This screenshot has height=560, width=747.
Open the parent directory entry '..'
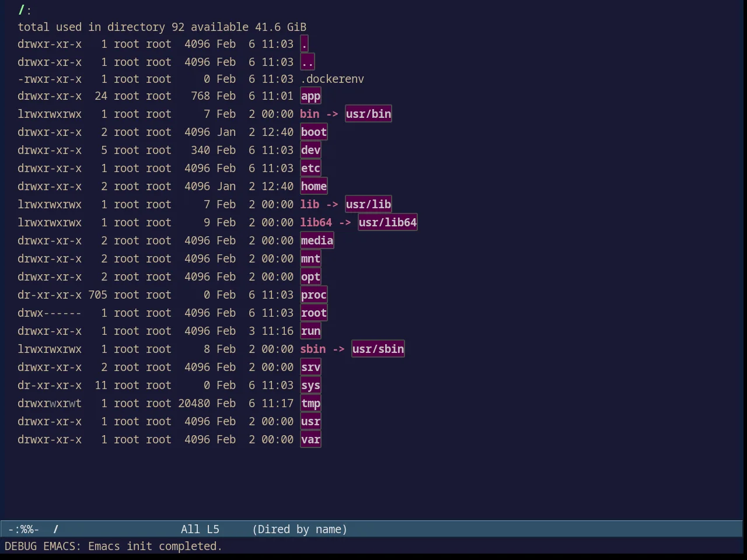308,62
